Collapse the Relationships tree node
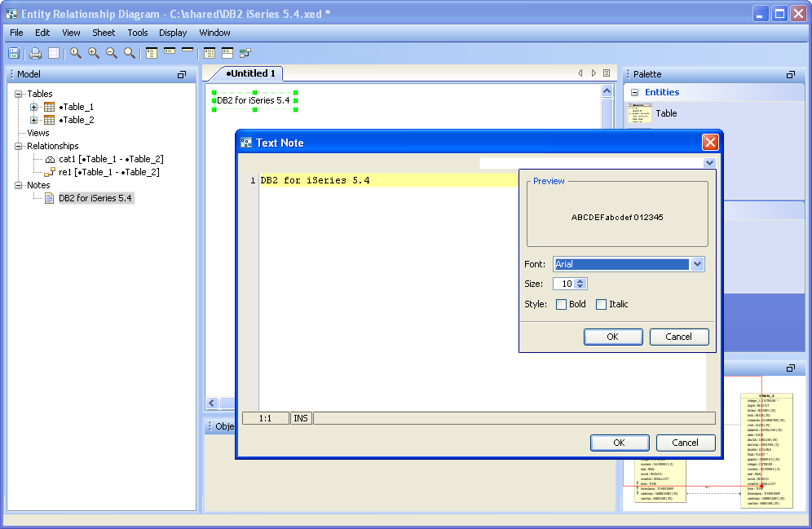 (19, 147)
